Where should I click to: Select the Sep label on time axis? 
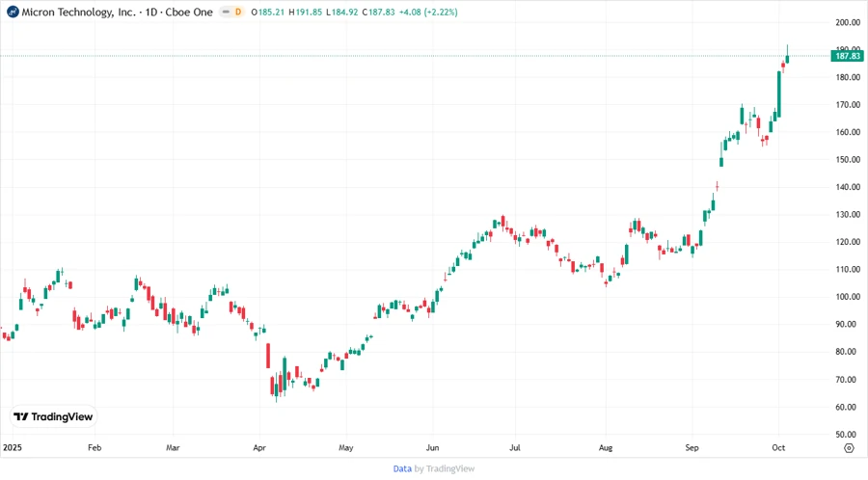[692, 448]
